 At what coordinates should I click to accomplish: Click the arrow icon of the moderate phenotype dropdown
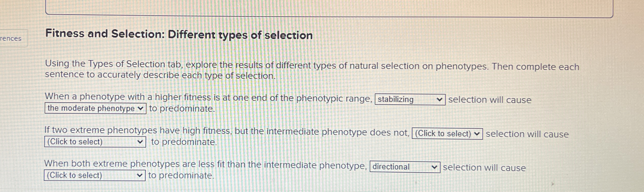140,108
